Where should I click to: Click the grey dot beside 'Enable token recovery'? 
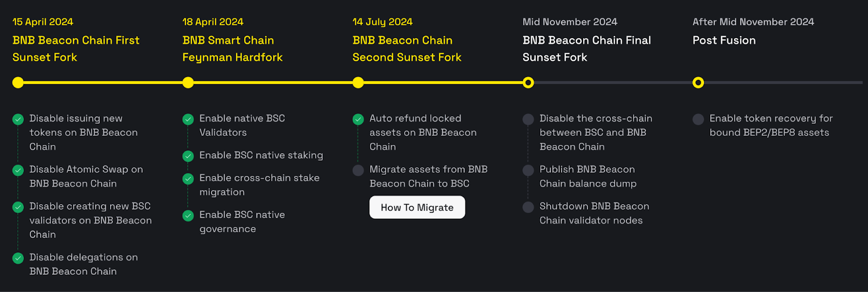[698, 119]
